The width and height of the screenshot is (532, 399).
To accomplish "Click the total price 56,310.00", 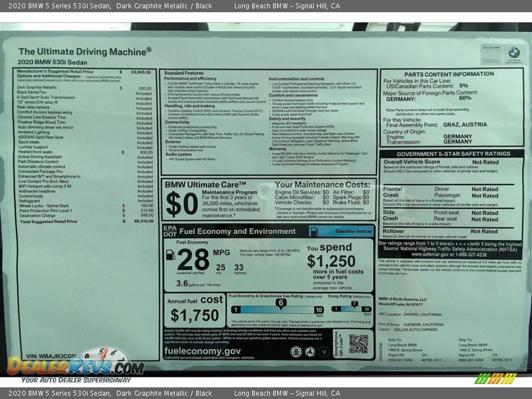I will pos(144,221).
